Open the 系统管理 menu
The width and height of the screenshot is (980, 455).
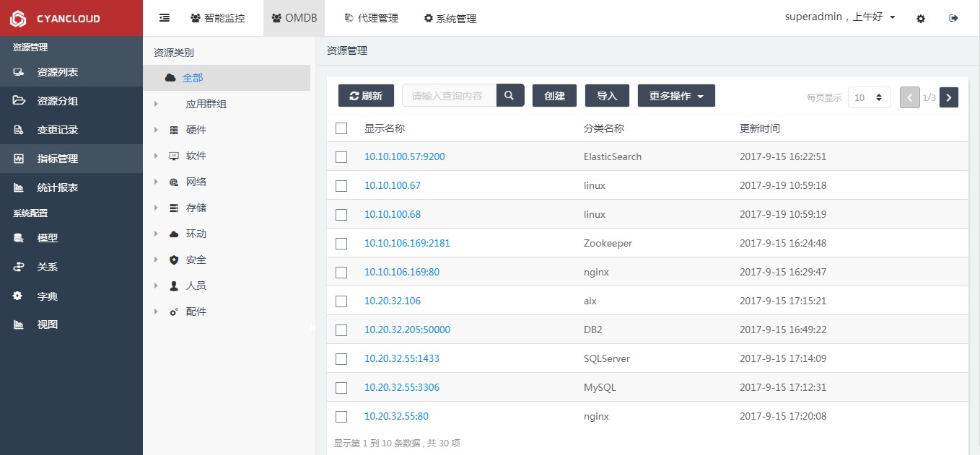tap(450, 19)
